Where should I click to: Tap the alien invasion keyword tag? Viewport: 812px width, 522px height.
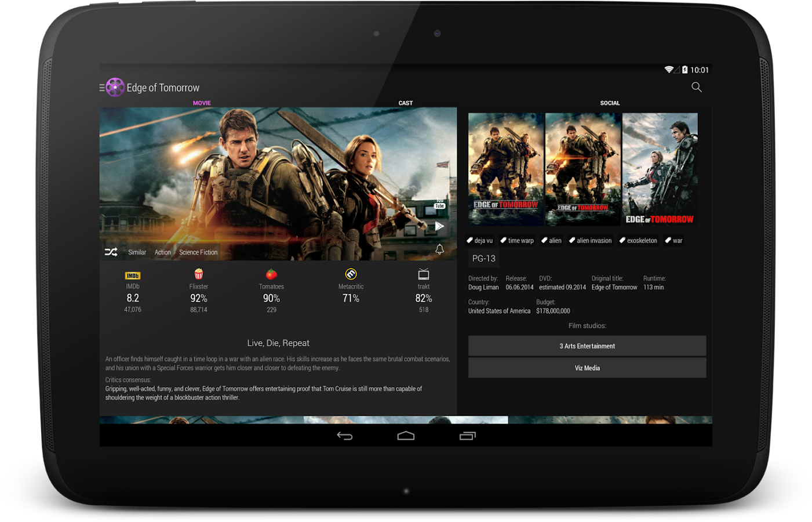coord(591,240)
